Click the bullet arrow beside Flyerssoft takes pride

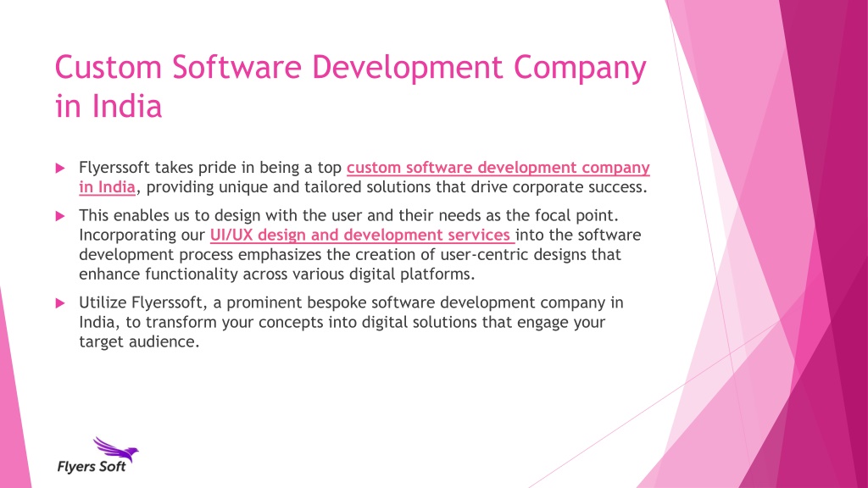[60, 169]
